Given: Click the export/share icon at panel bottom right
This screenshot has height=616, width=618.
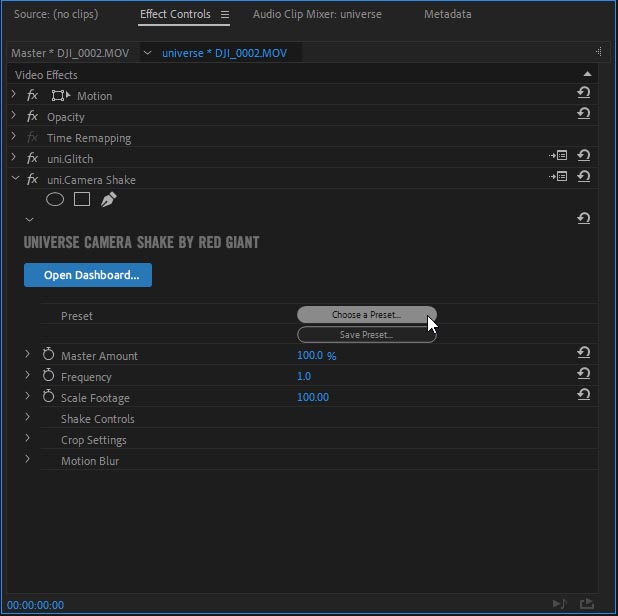Looking at the screenshot, I should [x=586, y=604].
